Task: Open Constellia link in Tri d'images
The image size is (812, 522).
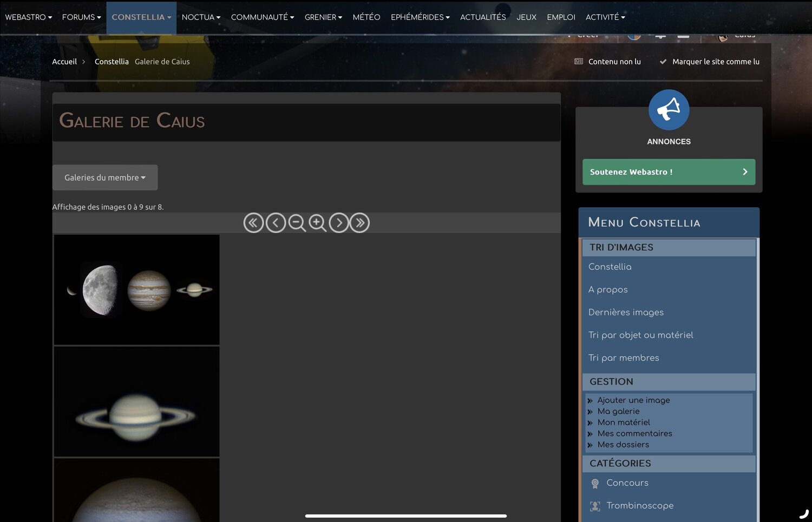Action: pyautogui.click(x=610, y=267)
